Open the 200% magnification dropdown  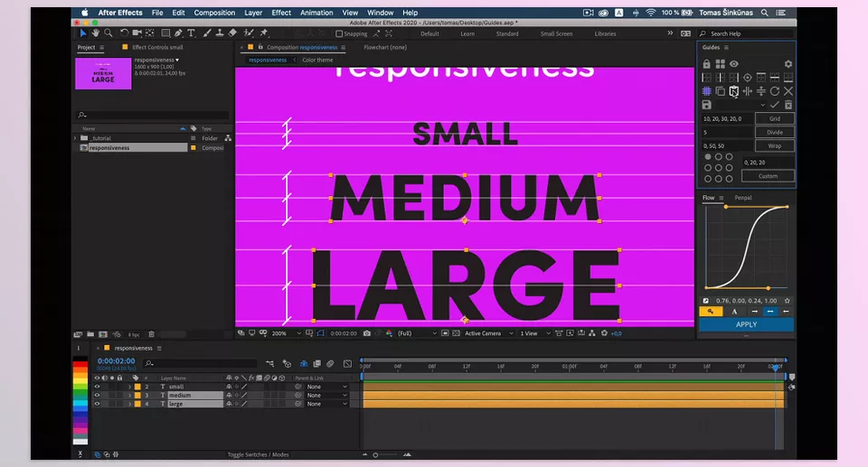(287, 333)
